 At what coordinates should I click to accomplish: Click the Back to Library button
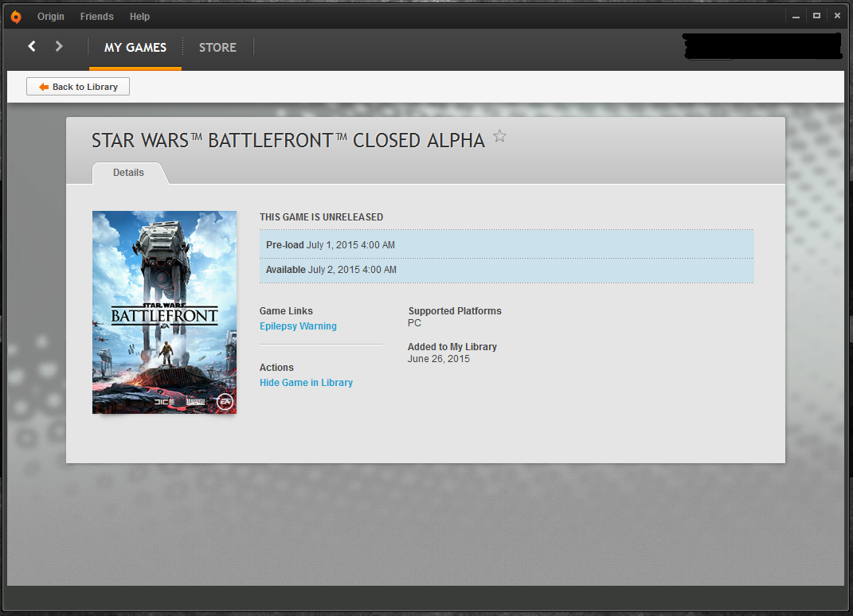click(78, 87)
